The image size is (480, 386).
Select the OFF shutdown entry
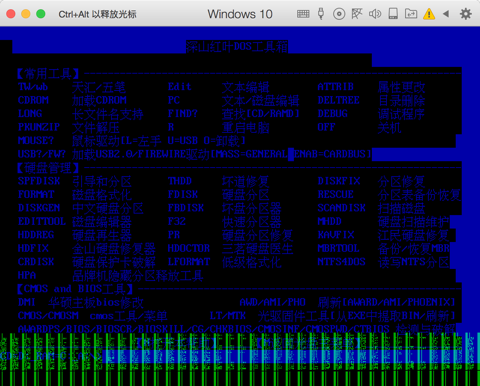(326, 127)
